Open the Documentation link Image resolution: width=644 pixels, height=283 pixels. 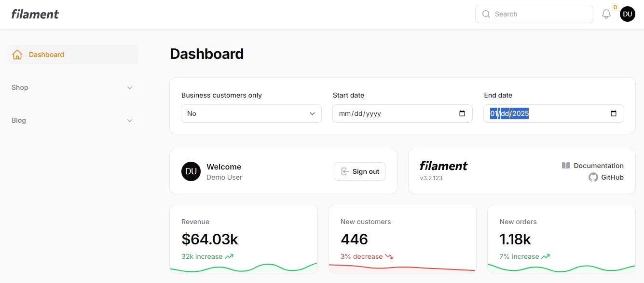pyautogui.click(x=598, y=166)
